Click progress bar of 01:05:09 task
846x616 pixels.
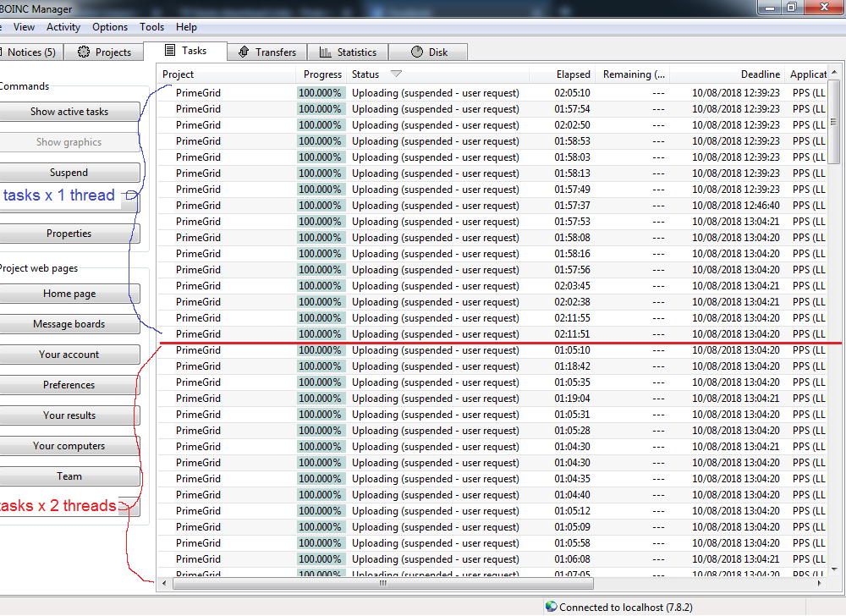point(320,527)
